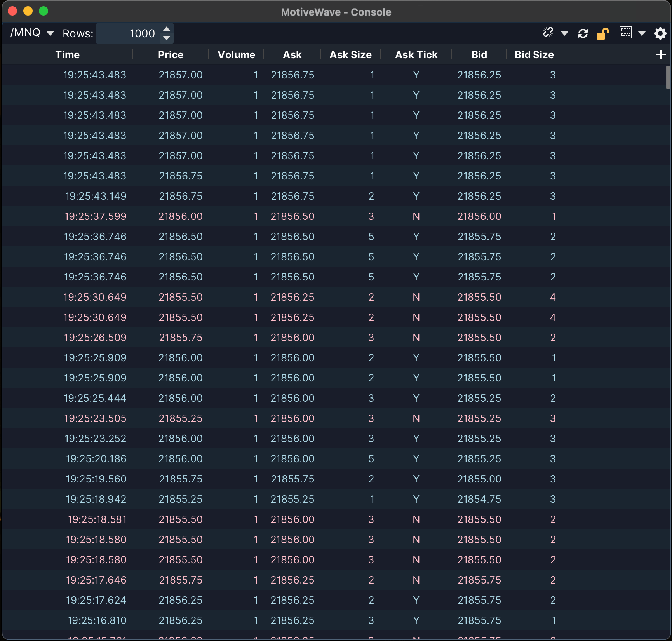Increase Rows count with up arrow
This screenshot has width=672, height=641.
click(167, 29)
